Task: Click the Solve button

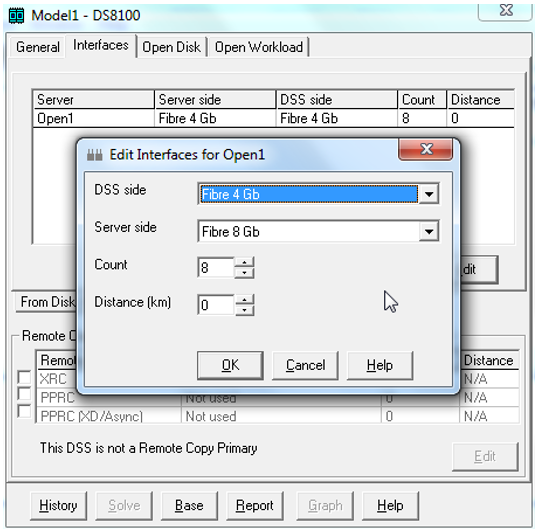Action: coord(124,506)
